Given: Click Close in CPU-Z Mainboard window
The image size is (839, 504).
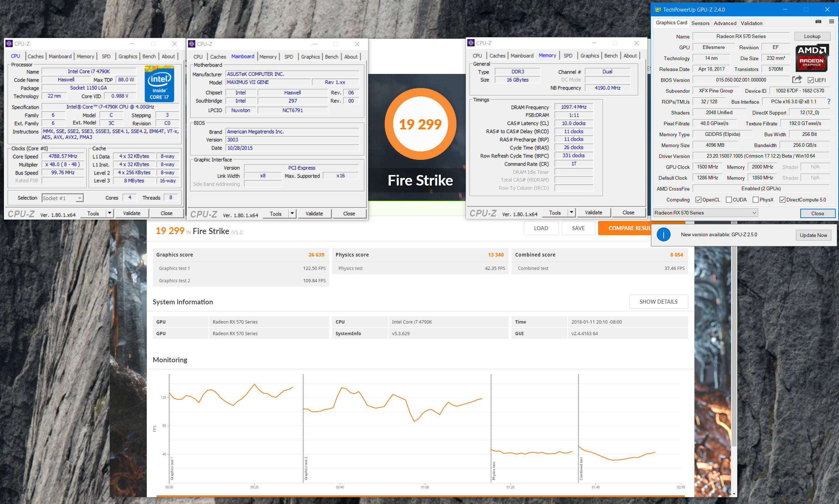Looking at the screenshot, I should 349,214.
